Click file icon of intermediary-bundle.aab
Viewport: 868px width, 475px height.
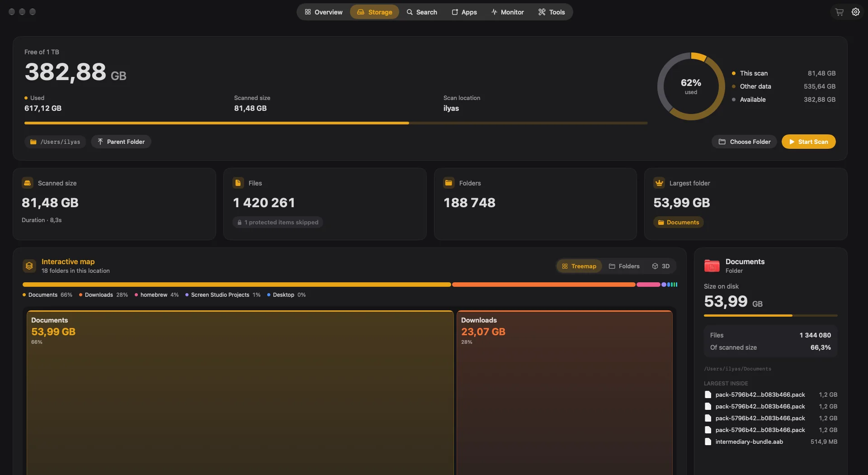coord(708,442)
